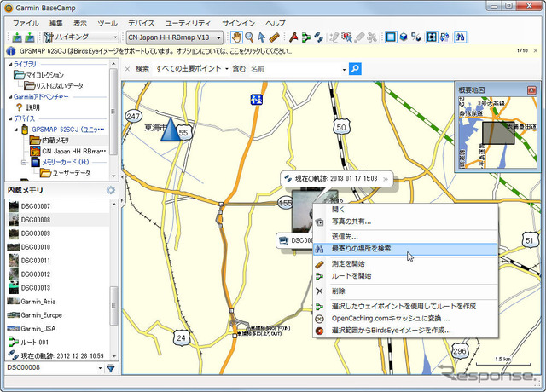Click the blue triangle waypoint on map
The width and height of the screenshot is (546, 392).
[171, 130]
